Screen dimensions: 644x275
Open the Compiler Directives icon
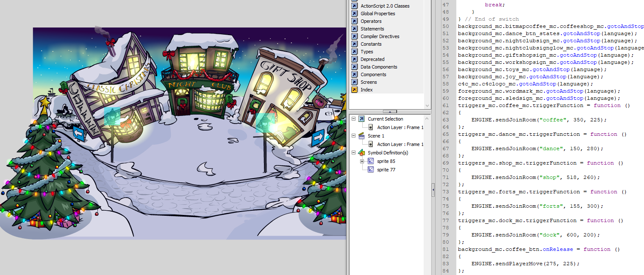(354, 36)
